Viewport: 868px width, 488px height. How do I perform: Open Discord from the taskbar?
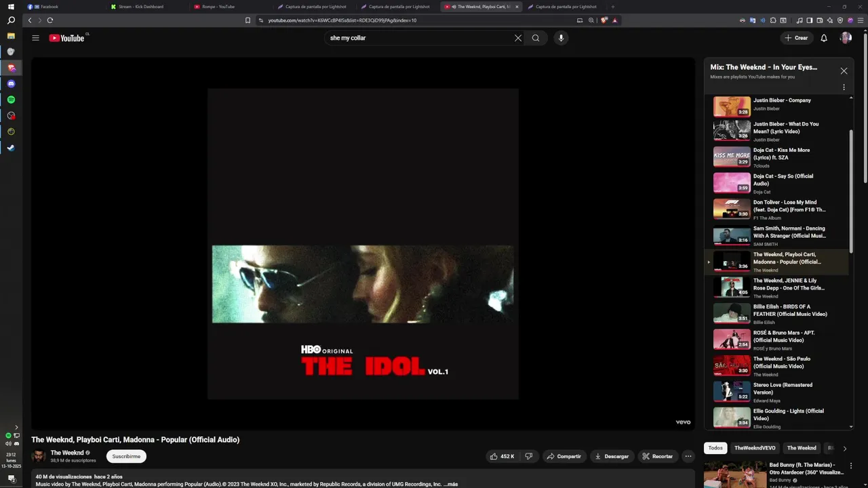coord(11,84)
